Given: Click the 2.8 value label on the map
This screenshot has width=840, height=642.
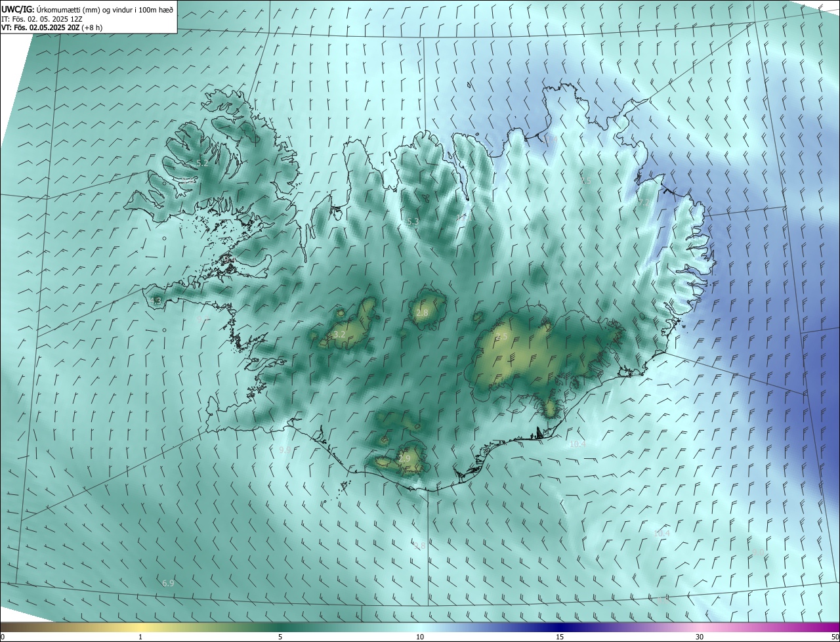Looking at the screenshot, I should point(422,313).
